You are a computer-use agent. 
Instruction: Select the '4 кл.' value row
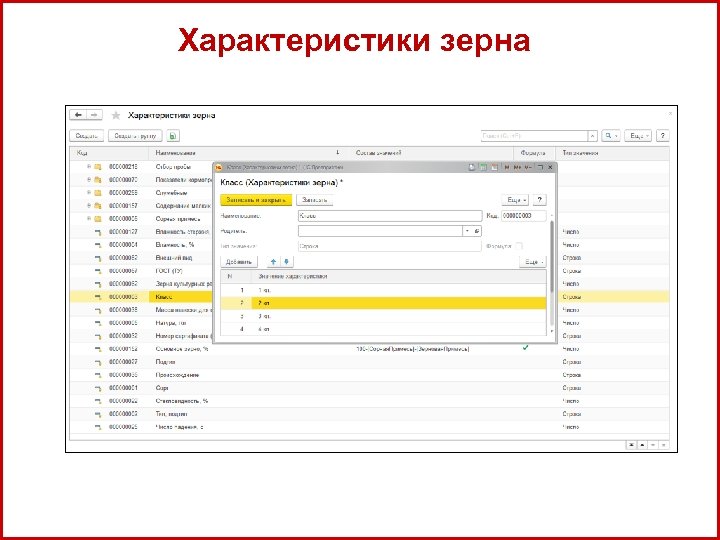tap(383, 329)
